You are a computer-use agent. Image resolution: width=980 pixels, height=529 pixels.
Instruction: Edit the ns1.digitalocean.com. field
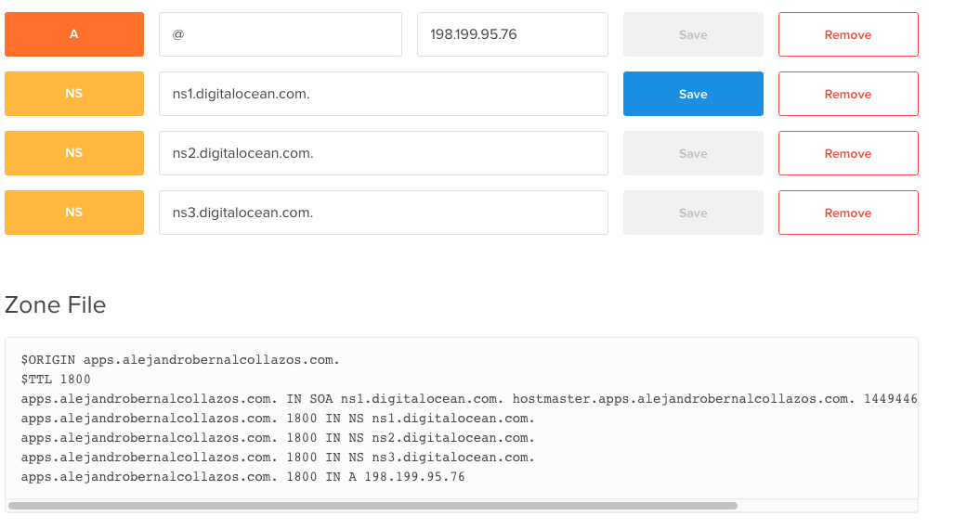point(384,94)
